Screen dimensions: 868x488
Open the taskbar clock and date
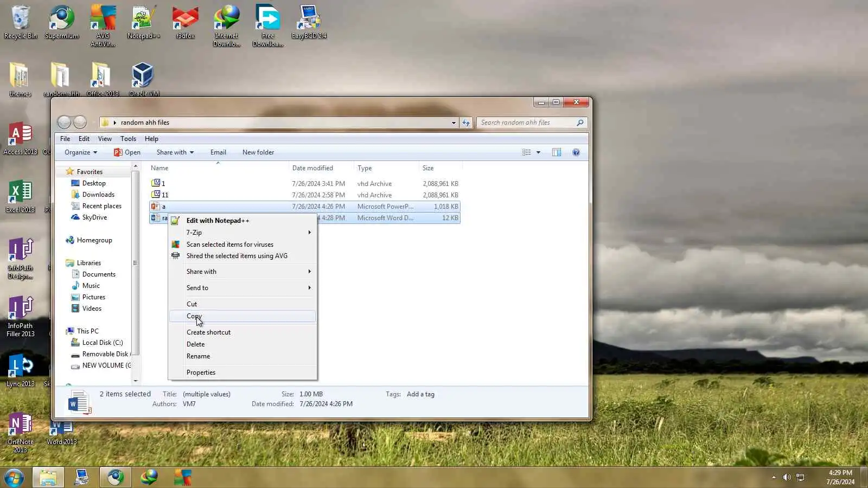(840, 477)
